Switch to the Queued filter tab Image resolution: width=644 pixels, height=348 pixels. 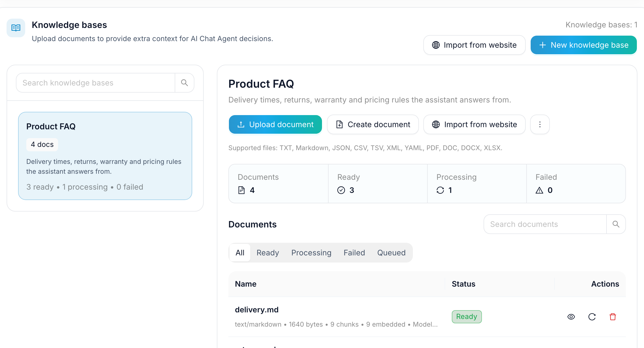[392, 253]
